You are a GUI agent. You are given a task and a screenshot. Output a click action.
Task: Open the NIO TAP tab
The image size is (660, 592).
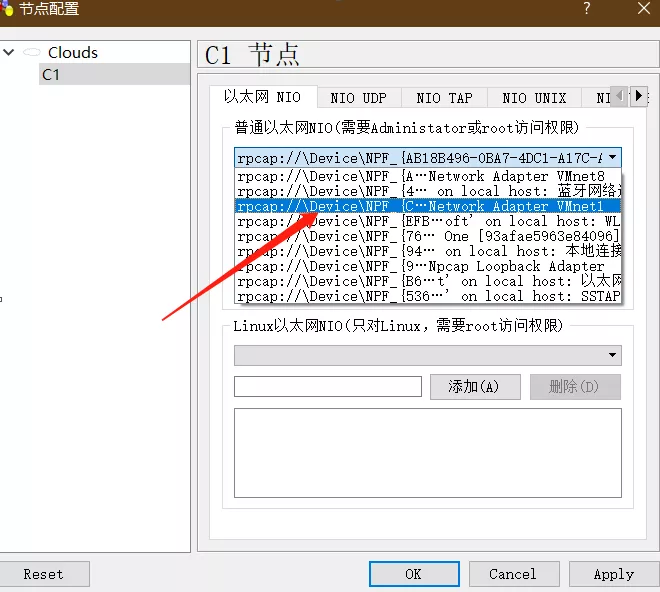click(444, 98)
